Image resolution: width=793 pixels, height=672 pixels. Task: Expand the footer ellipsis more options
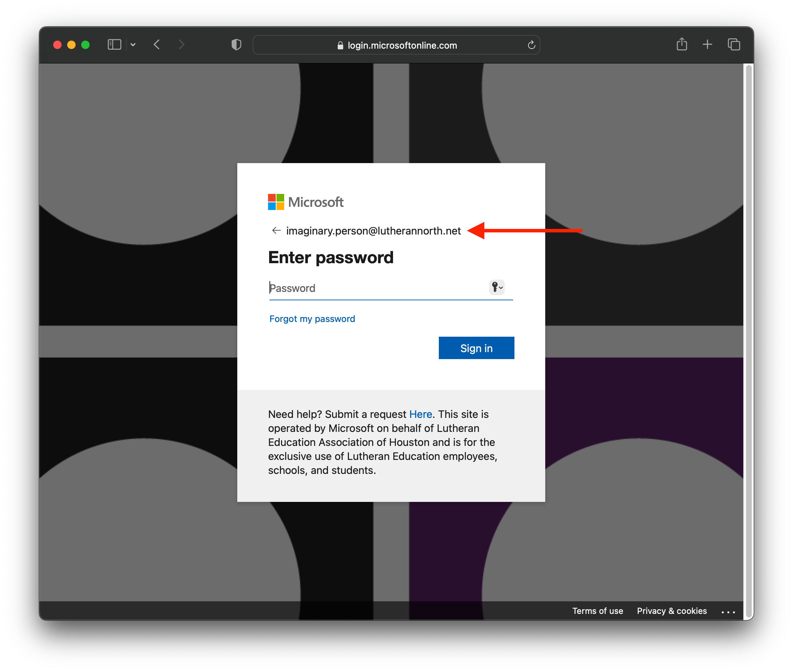(728, 612)
